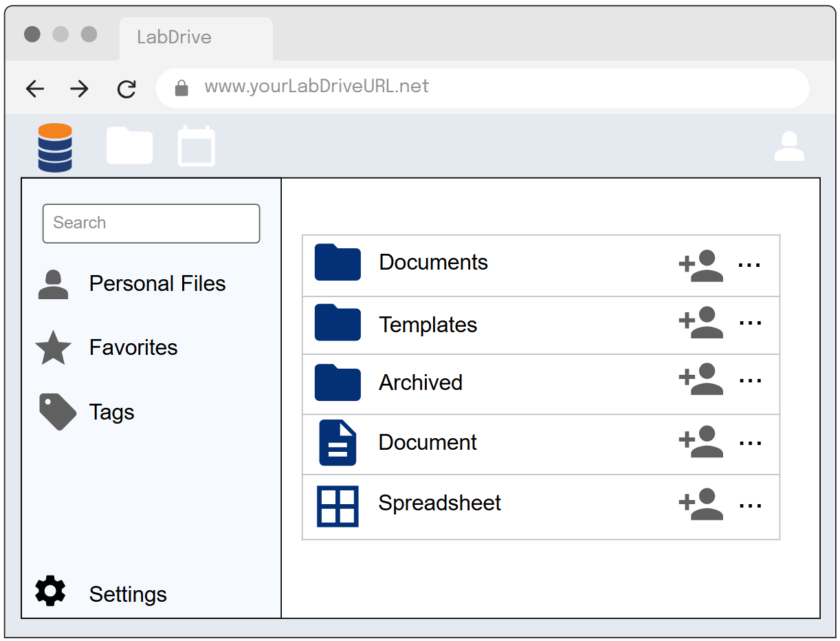Select the Templates folder name
Image resolution: width=840 pixels, height=641 pixels.
click(x=428, y=325)
